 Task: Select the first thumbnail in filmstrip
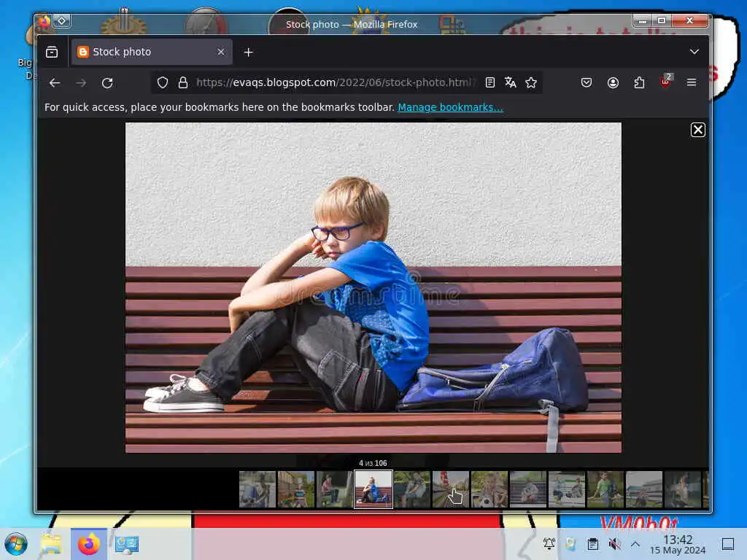[258, 489]
